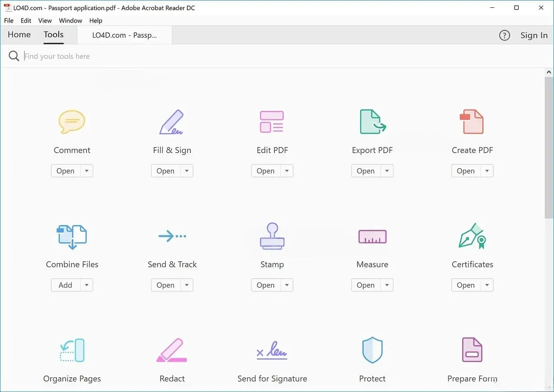Select the Export PDF icon
Viewport: 554px width, 392px height.
(x=373, y=122)
